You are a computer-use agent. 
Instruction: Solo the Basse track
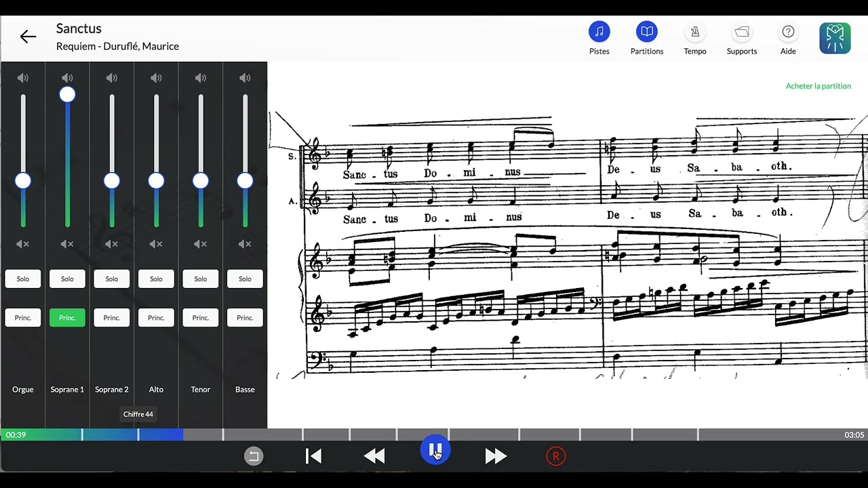coord(245,279)
